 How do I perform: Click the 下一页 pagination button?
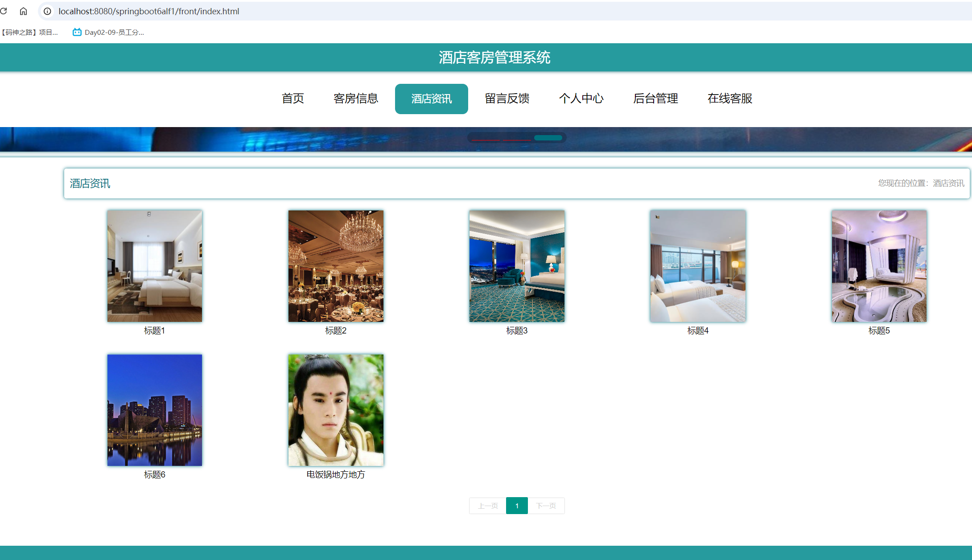click(x=546, y=506)
